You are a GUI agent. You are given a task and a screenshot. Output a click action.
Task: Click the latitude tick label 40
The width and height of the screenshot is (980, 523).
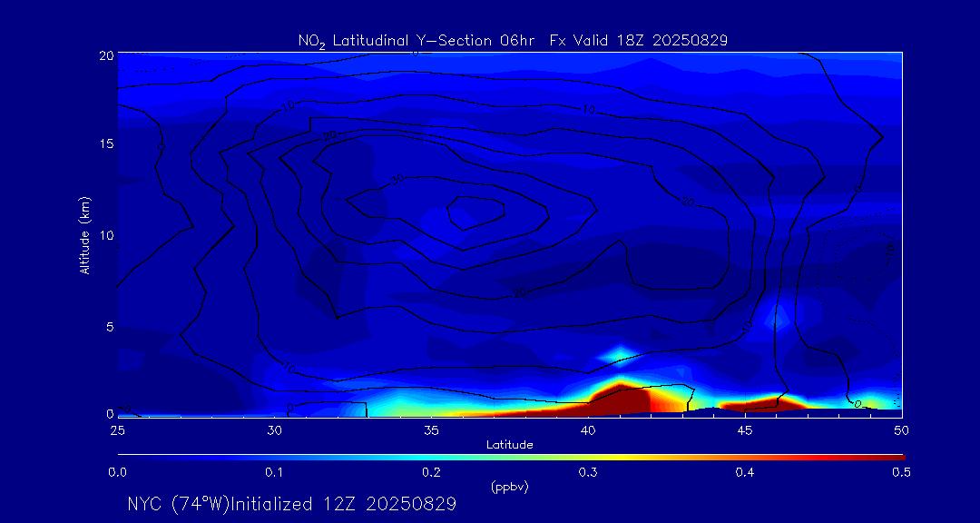tap(588, 429)
